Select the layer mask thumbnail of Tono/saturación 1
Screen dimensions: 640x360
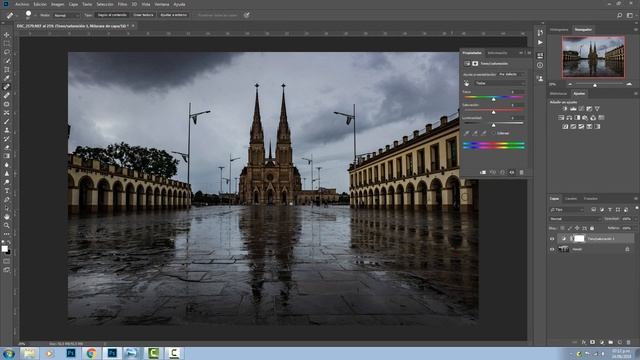pos(579,239)
